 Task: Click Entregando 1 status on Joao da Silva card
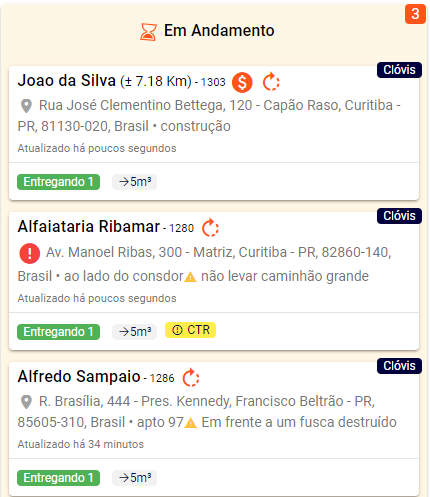(x=59, y=182)
